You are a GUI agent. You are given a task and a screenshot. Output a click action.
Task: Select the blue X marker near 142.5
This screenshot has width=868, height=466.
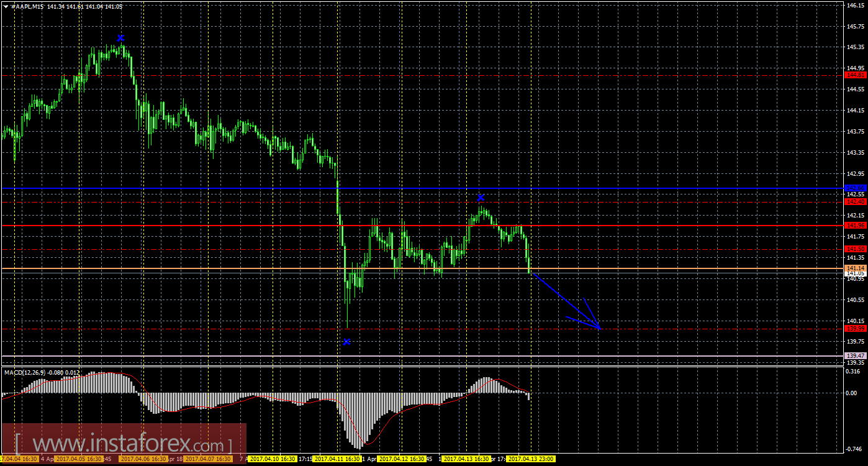pos(481,198)
